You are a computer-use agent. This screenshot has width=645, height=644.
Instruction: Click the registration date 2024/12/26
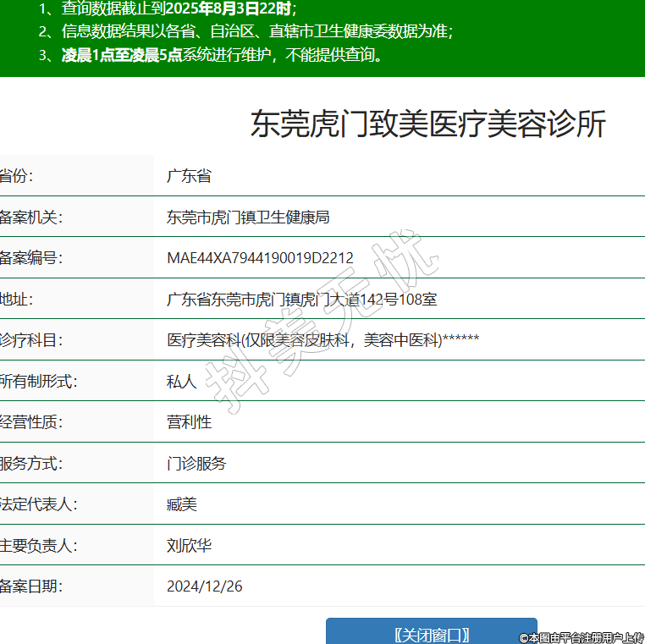click(x=204, y=586)
